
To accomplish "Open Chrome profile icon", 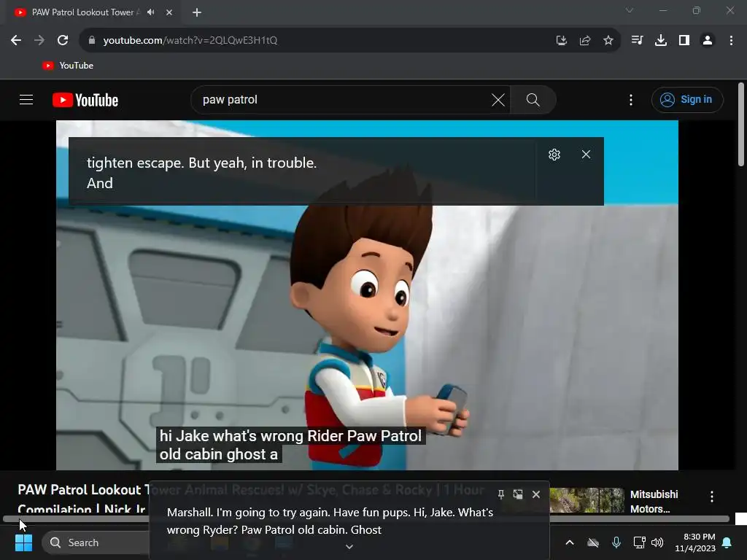I will [x=708, y=41].
